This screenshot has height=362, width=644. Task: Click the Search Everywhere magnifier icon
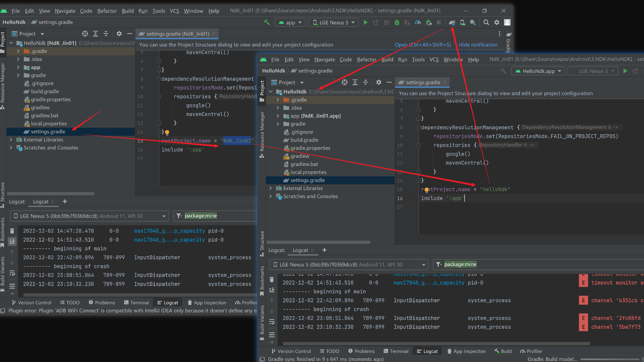[x=486, y=22]
